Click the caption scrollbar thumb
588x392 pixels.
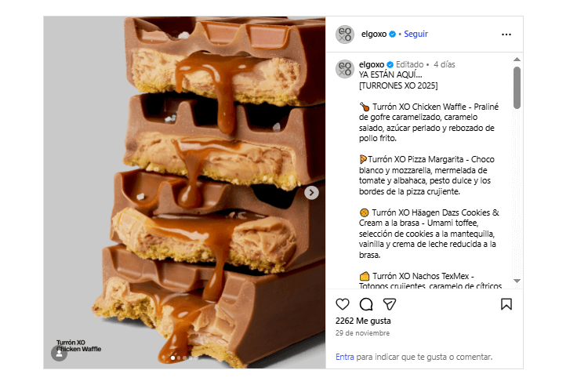point(517,87)
